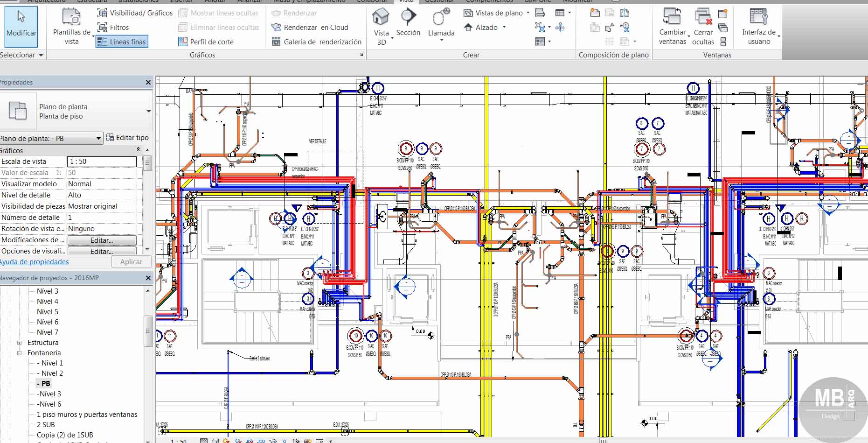Click the Escala de vista 1:50 field
Viewport: 868px width, 443px height.
(x=102, y=162)
